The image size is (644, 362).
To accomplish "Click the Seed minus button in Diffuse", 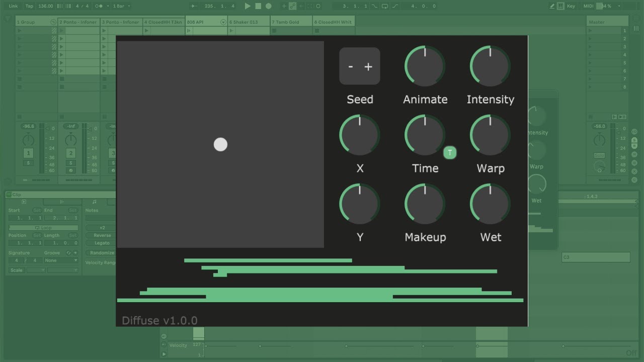I will 351,67.
